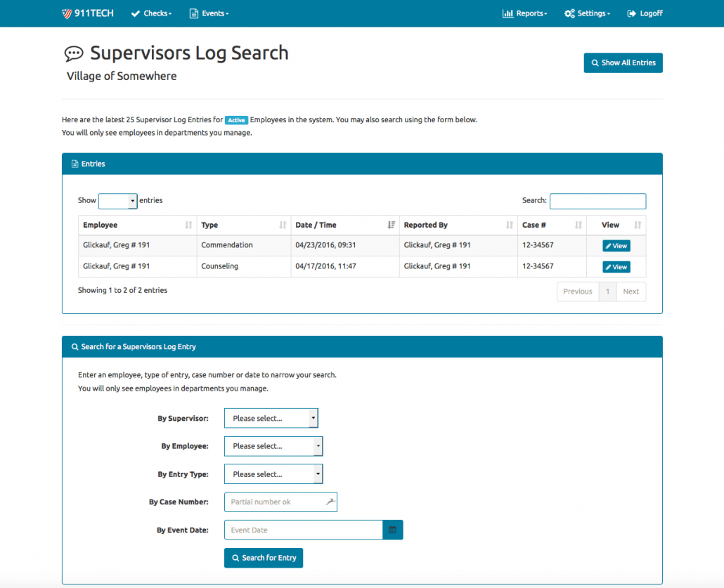
Task: Open the Show entries dropdown
Action: [x=117, y=201]
